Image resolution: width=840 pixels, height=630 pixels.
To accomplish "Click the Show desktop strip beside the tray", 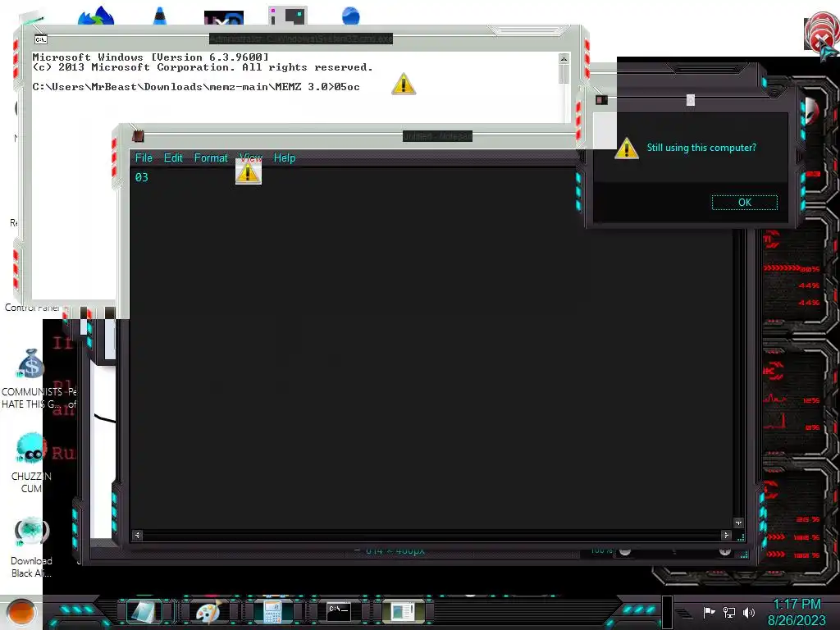I will (668, 612).
